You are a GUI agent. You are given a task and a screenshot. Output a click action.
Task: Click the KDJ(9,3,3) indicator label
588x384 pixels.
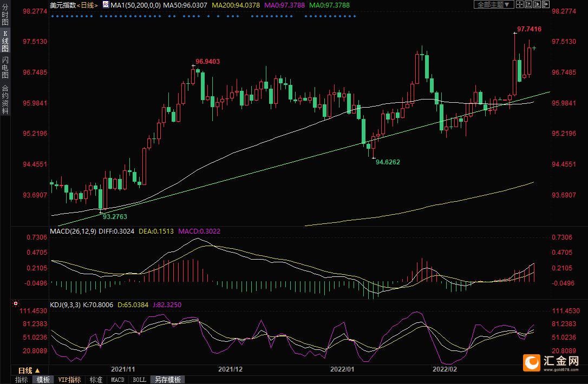[x=66, y=305]
